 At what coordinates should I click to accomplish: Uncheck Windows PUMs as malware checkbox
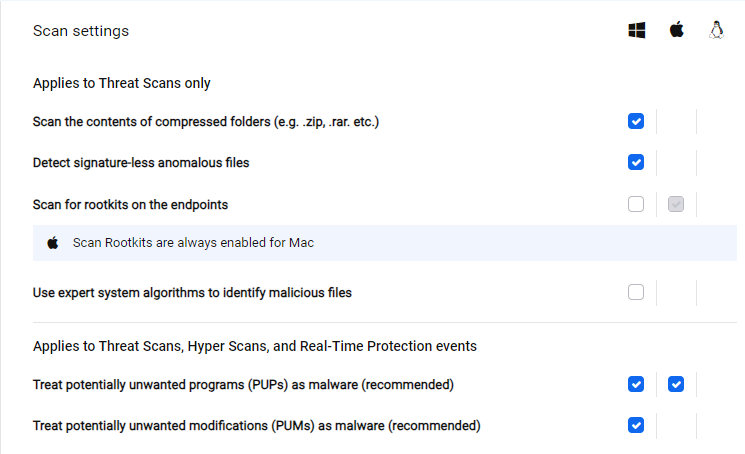click(636, 425)
